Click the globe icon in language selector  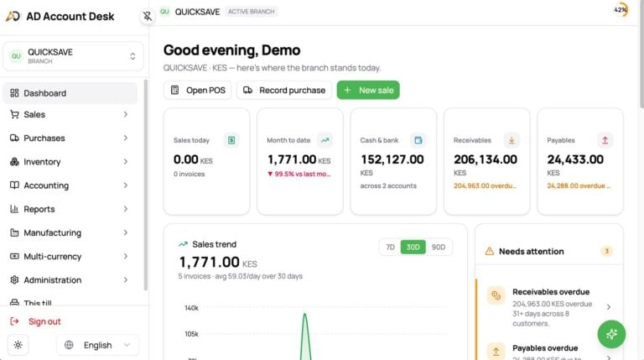(69, 345)
